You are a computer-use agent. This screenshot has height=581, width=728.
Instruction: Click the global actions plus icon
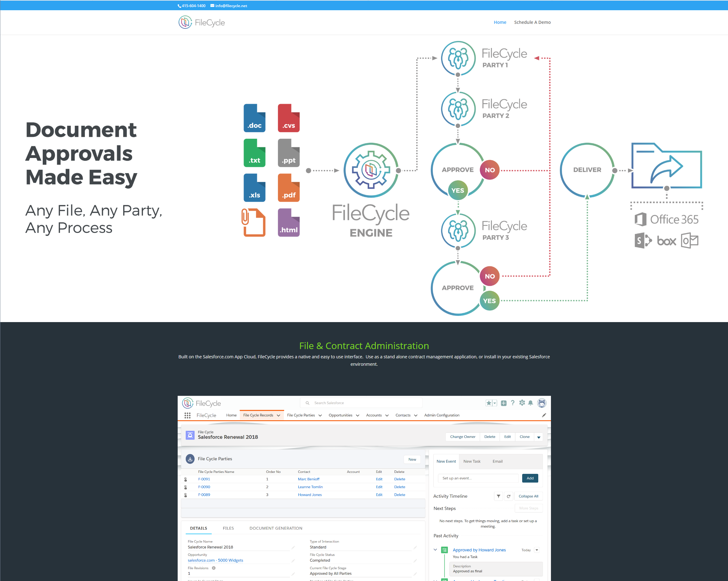point(504,403)
